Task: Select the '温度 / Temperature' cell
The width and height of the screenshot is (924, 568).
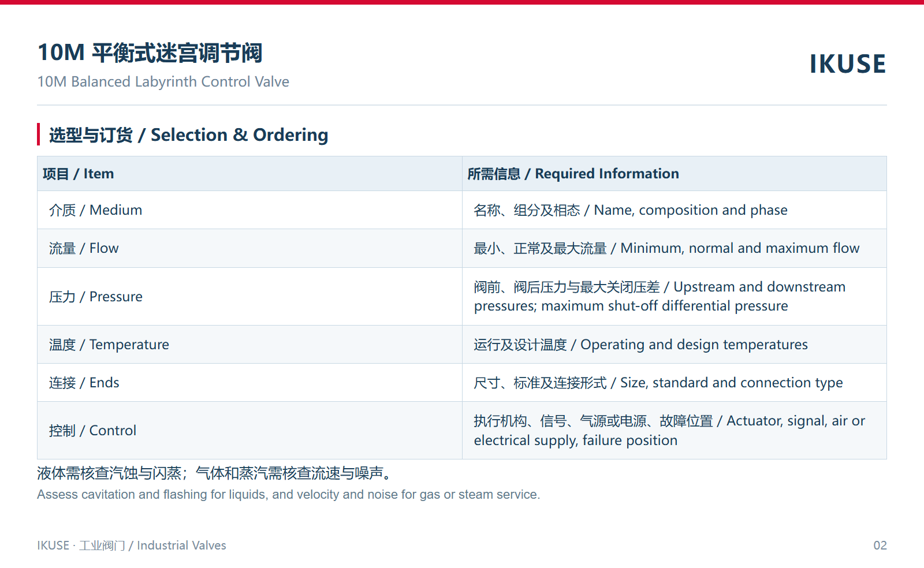Action: click(x=249, y=345)
